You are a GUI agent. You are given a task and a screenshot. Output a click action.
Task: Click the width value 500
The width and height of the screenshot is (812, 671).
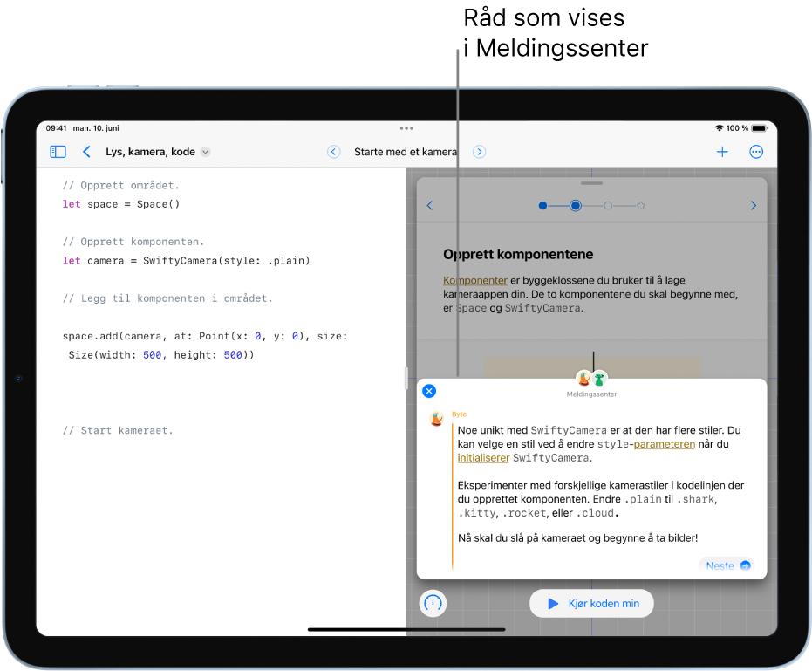[x=153, y=355]
